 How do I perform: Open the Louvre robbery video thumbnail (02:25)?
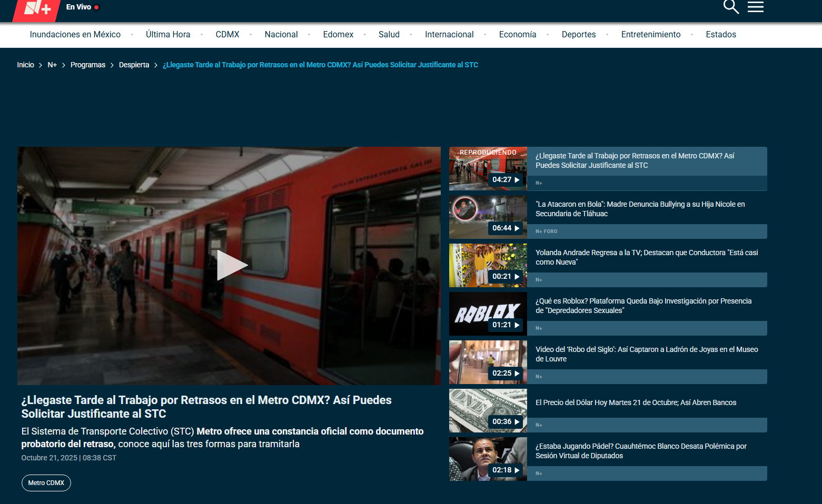[488, 362]
